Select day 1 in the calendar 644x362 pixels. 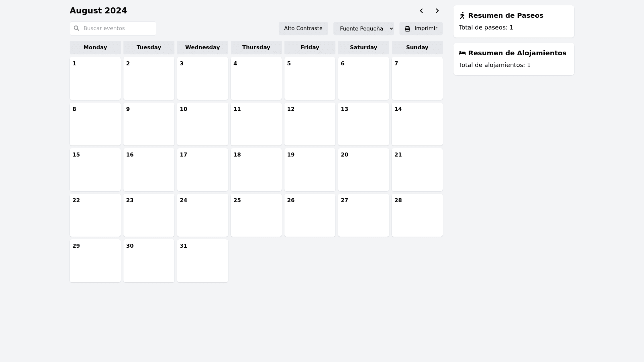95,78
